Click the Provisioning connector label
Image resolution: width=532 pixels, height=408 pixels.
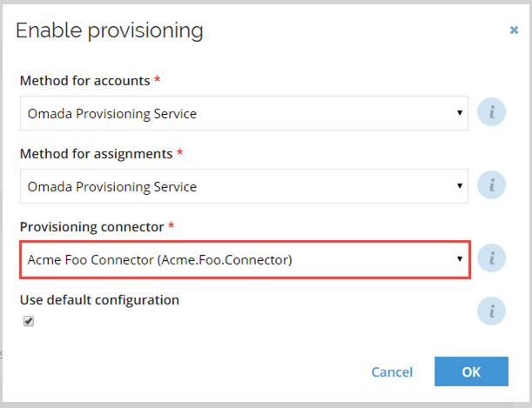(x=91, y=227)
